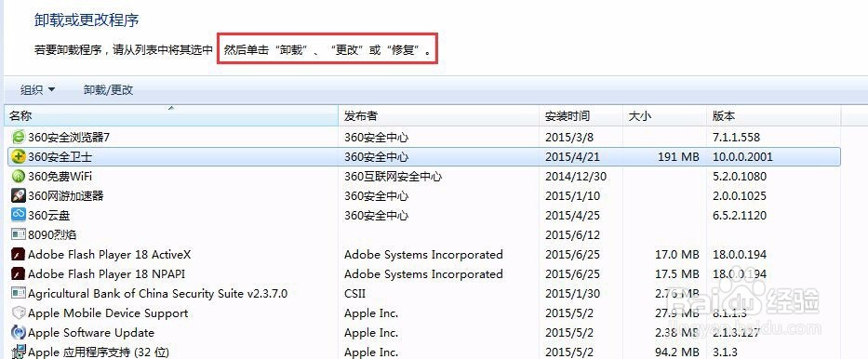Click the 360网游加速器 rocket icon
The image size is (868, 359).
click(19, 196)
